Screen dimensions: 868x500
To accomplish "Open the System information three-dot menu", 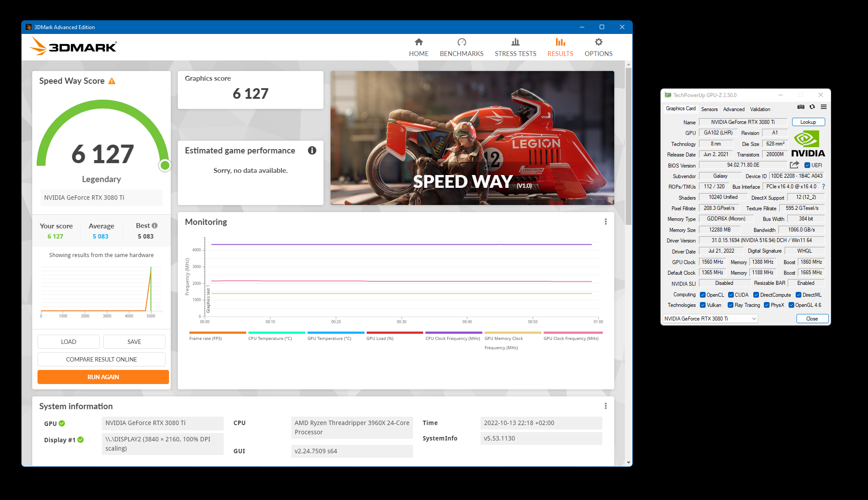I will tap(605, 406).
